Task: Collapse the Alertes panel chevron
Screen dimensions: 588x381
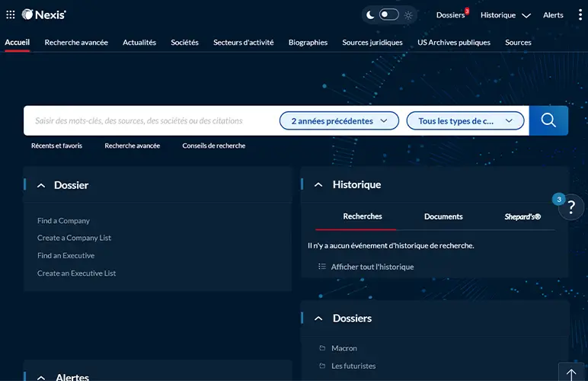Action: coord(41,377)
